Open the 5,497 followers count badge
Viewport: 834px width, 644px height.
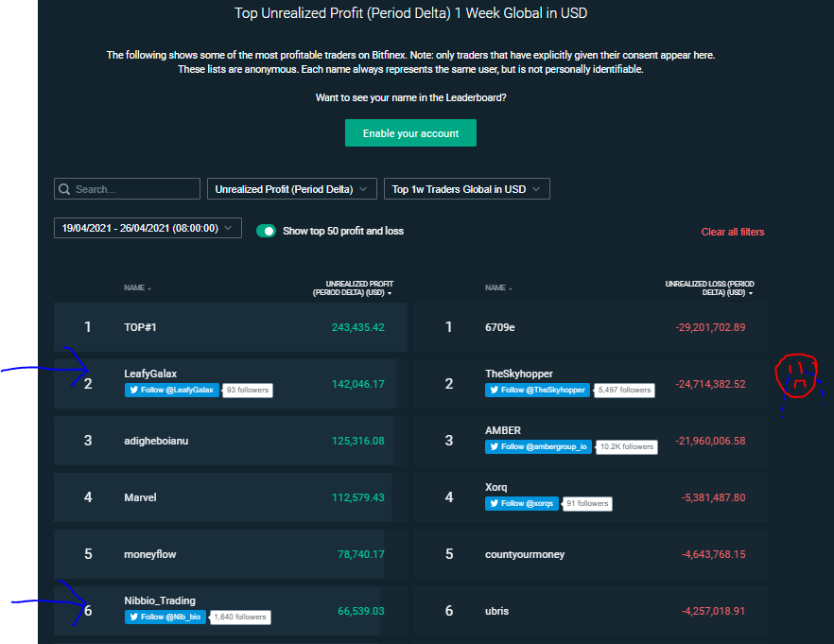624,390
